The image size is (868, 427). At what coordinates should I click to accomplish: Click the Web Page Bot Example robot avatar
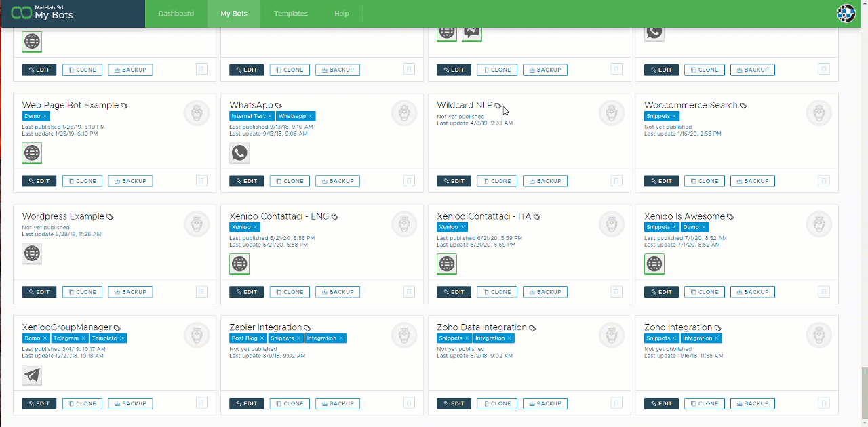click(197, 113)
